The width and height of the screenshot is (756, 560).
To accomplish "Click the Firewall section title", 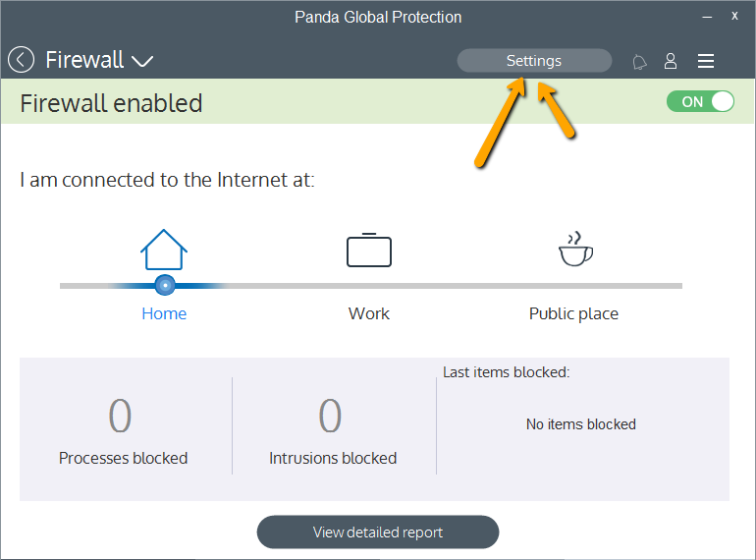I will [84, 60].
